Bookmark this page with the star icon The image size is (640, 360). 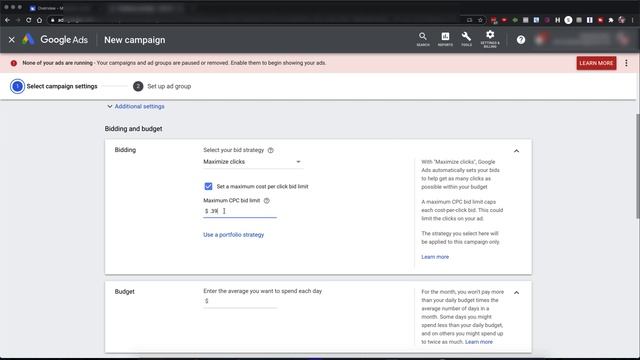coord(480,20)
